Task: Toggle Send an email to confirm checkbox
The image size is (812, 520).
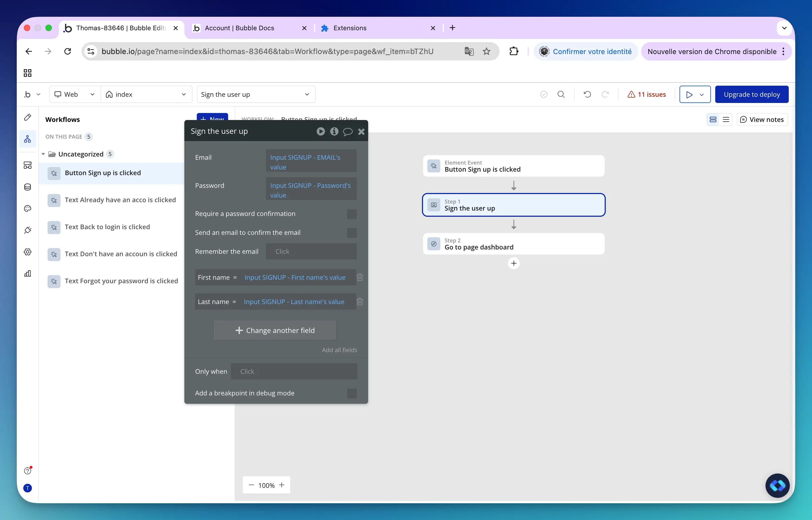Action: (x=352, y=233)
